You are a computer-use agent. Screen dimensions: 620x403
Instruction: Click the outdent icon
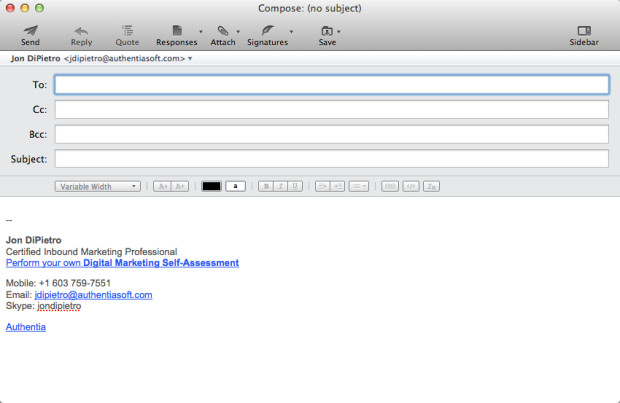322,186
